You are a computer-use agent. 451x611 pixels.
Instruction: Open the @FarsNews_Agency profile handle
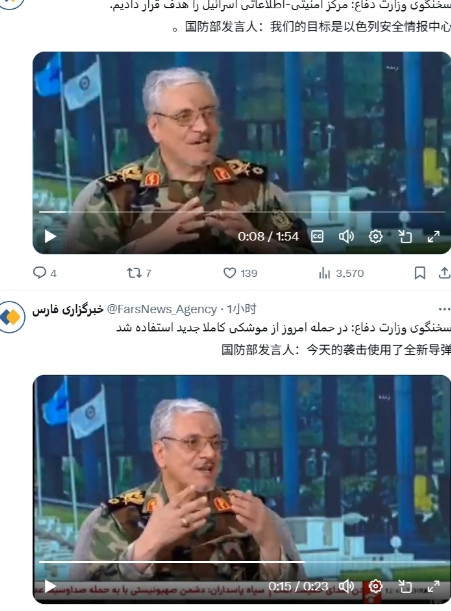162,309
